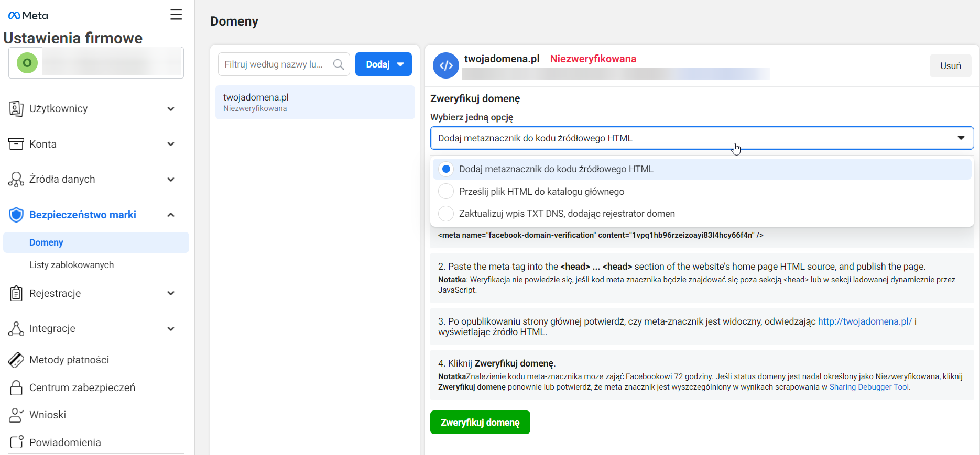Open Listy zablokowanych submenu item
This screenshot has width=980, height=455.
click(x=71, y=265)
